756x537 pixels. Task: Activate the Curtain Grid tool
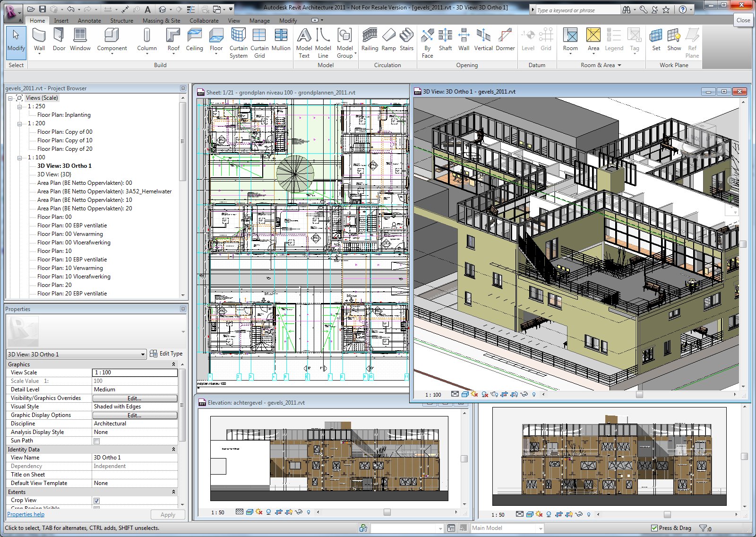(259, 43)
